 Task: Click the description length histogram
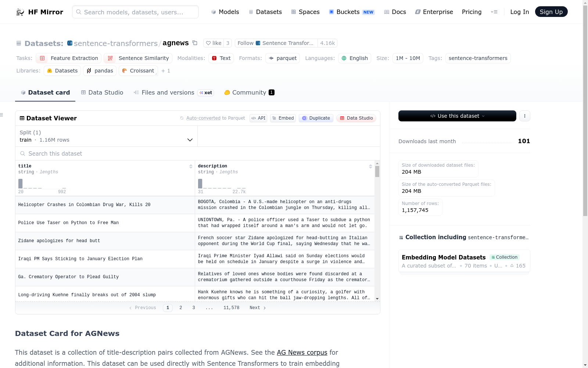[x=222, y=184]
